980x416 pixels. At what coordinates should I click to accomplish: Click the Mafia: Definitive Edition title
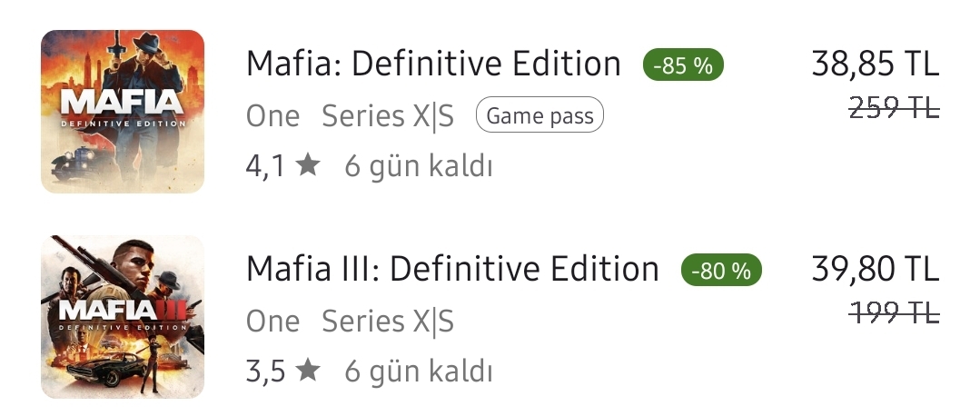point(433,64)
